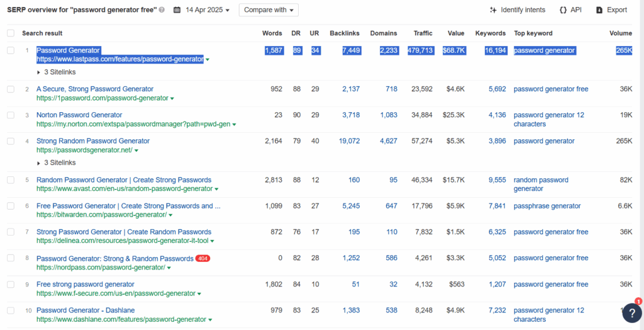Click the API curly braces icon

(x=563, y=10)
